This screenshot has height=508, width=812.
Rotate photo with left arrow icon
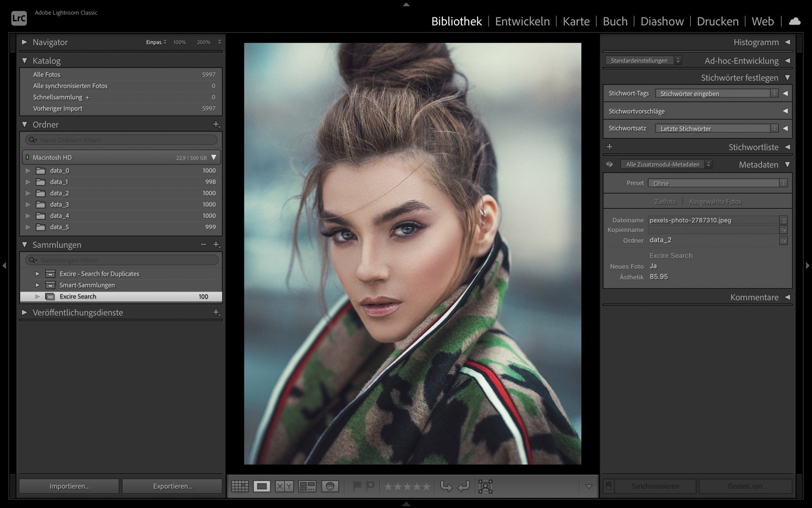[x=464, y=486]
